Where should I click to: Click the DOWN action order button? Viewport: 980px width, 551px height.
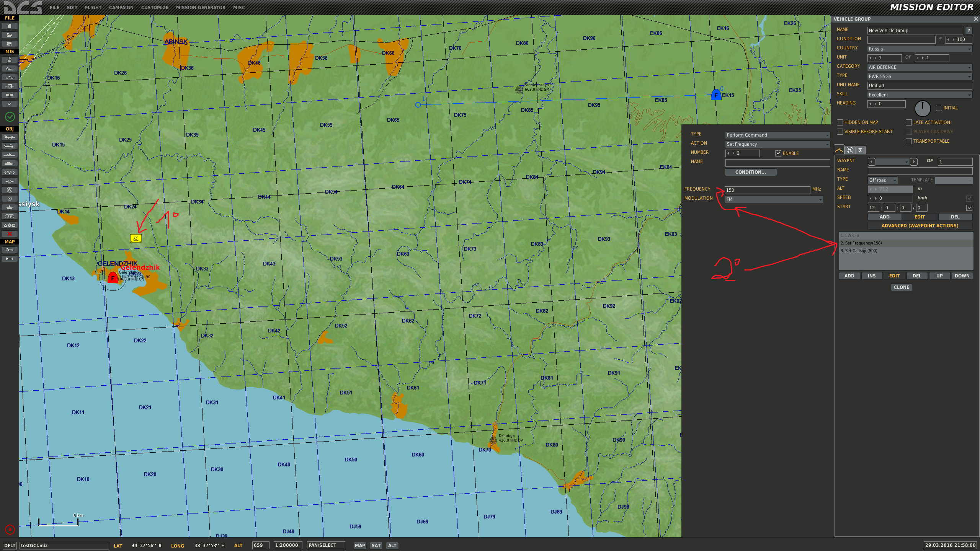click(x=962, y=276)
